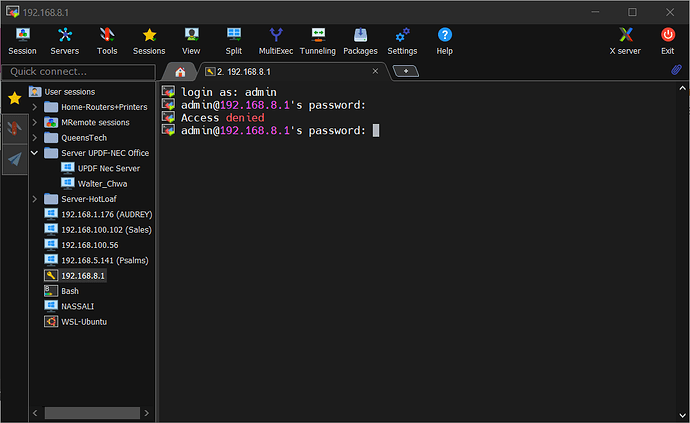Screen dimensions: 690x423
Task: Select the yellow star Sessions sidebar tab
Action: 15,98
